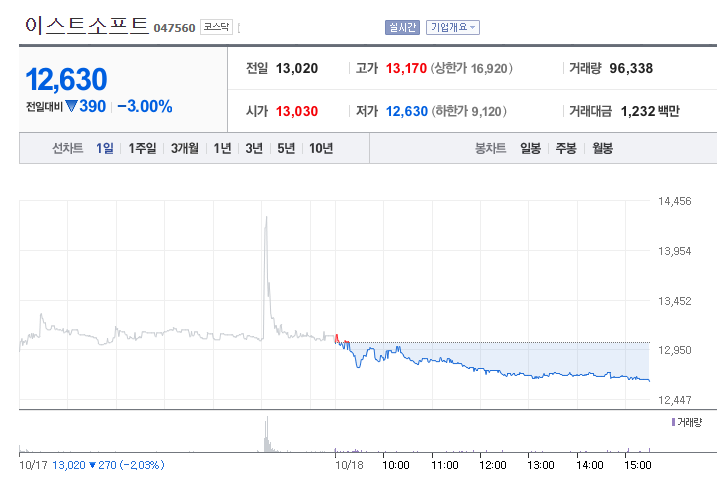Click the -3.00% change value
The height and width of the screenshot is (488, 717).
tap(144, 106)
